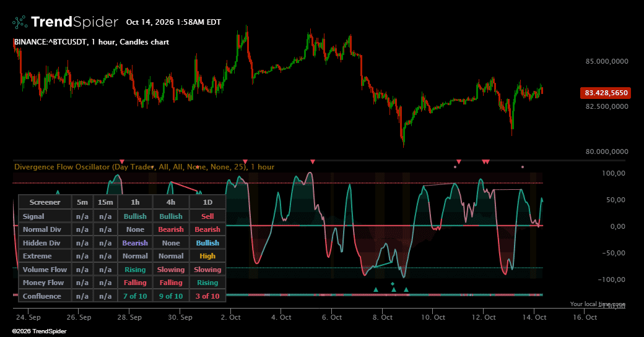This screenshot has height=337, width=644.
Task: Click the Signal row 'Bullish' cell under 4h
Action: click(x=171, y=216)
